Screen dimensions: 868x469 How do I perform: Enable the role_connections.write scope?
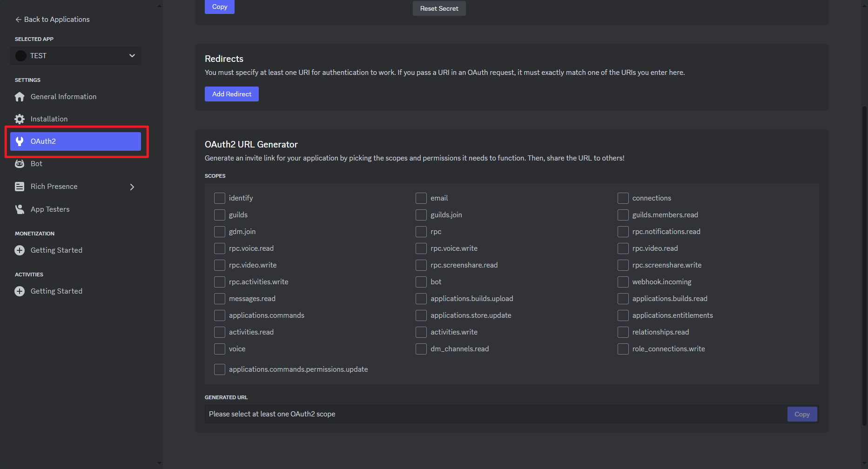tap(623, 349)
